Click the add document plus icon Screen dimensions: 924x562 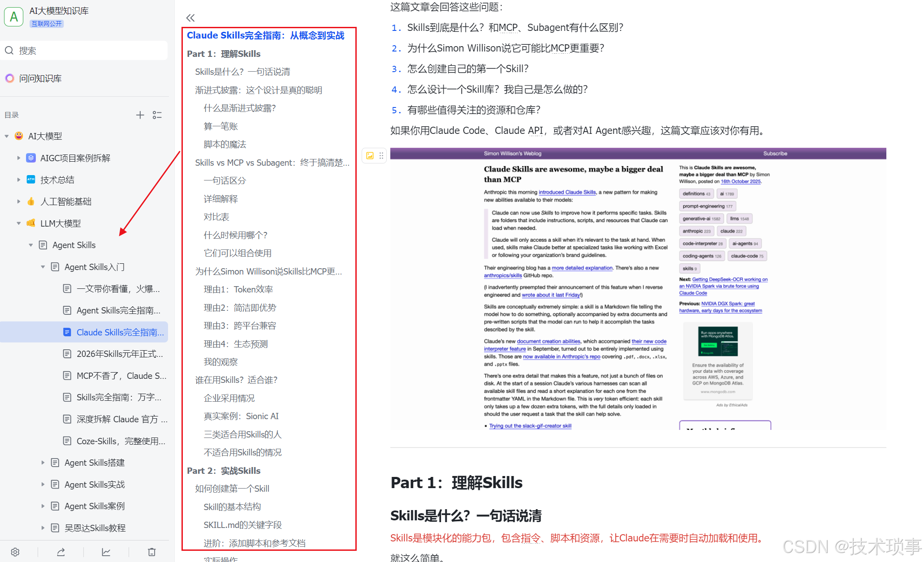point(140,115)
